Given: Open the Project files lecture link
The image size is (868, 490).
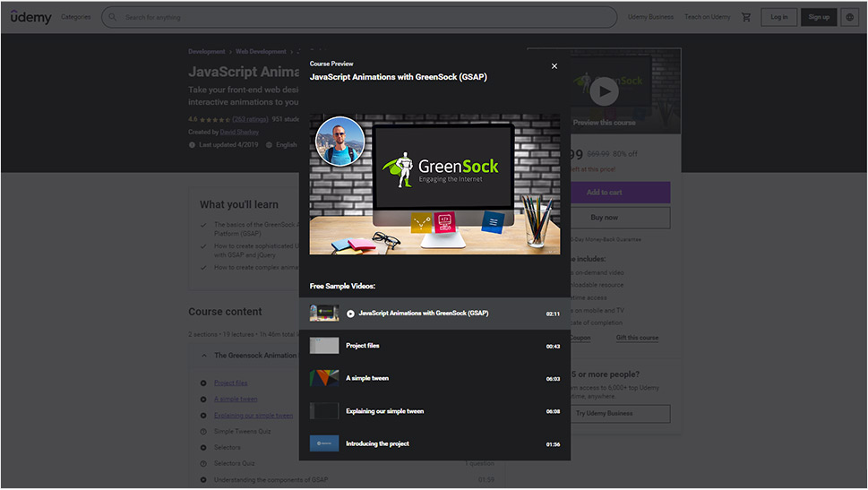Looking at the screenshot, I should pos(231,383).
